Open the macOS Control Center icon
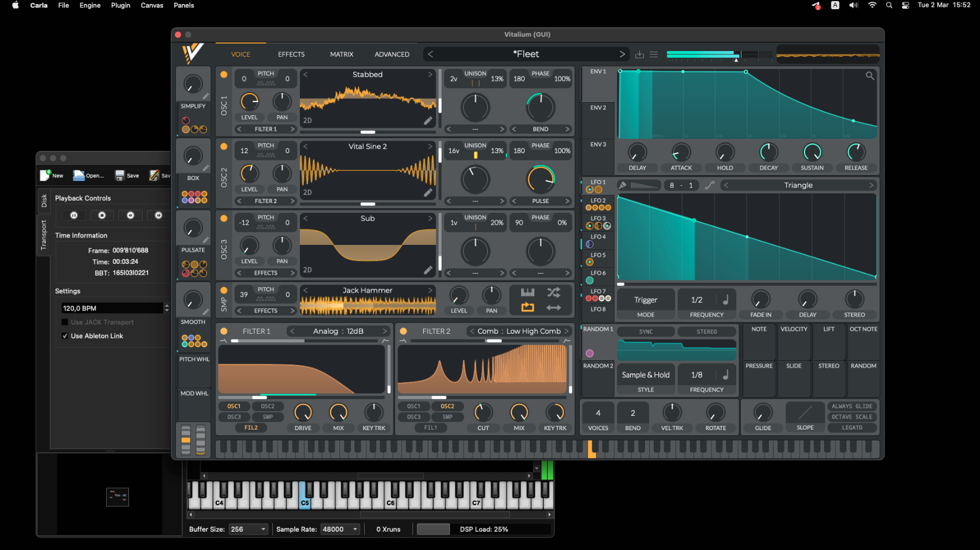The width and height of the screenshot is (980, 550). 905,5
